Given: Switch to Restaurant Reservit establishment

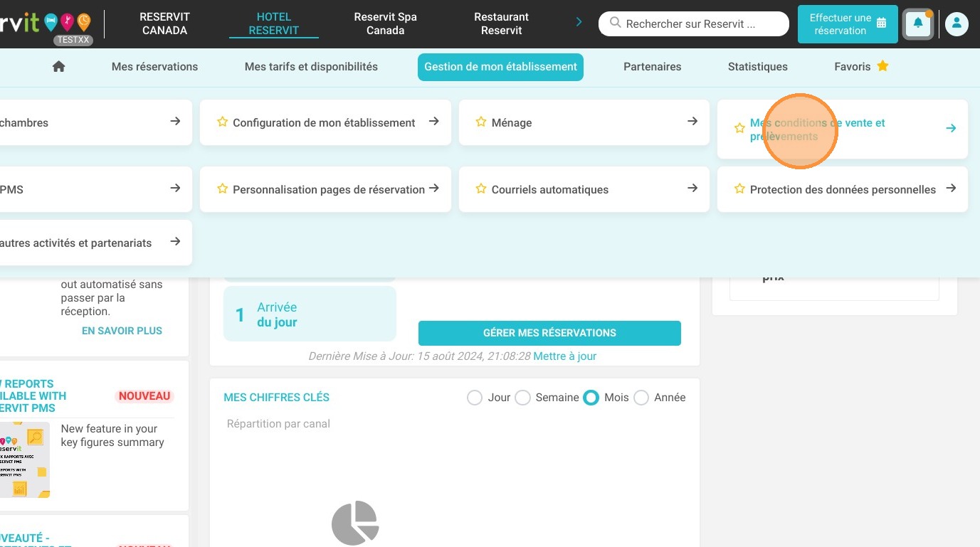Looking at the screenshot, I should 502,23.
